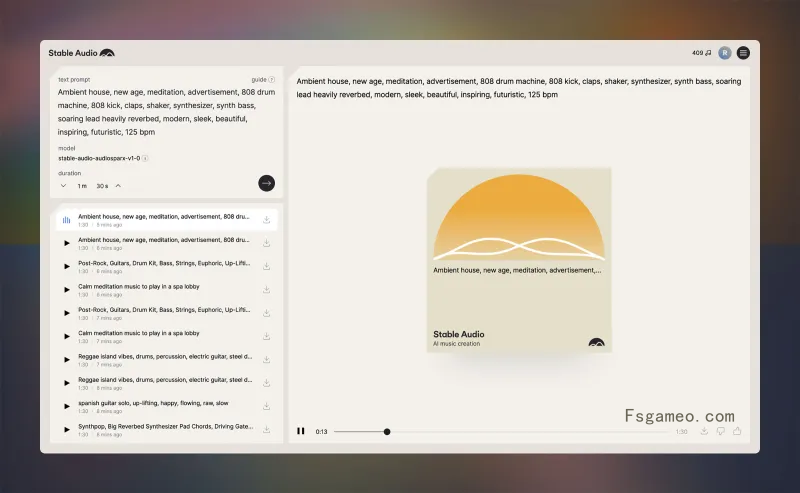Download Ambient house track from 5 mins ago
The width and height of the screenshot is (800, 493).
coord(266,220)
